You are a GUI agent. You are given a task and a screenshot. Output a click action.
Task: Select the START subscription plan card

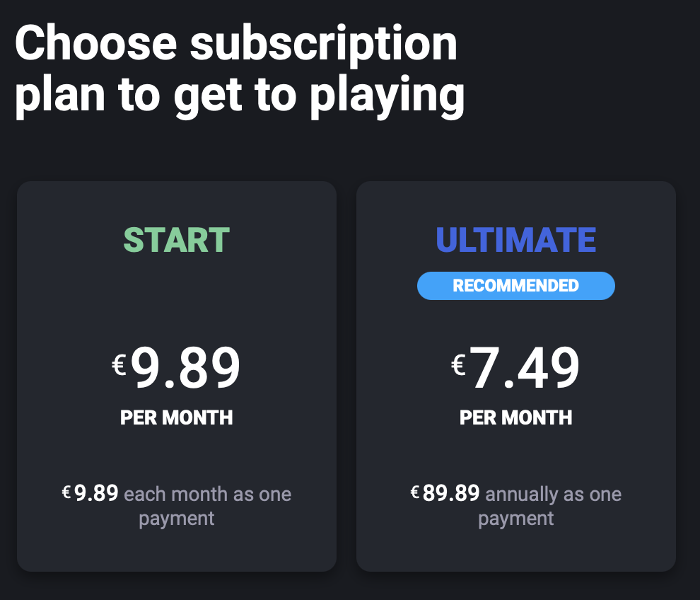(x=177, y=376)
